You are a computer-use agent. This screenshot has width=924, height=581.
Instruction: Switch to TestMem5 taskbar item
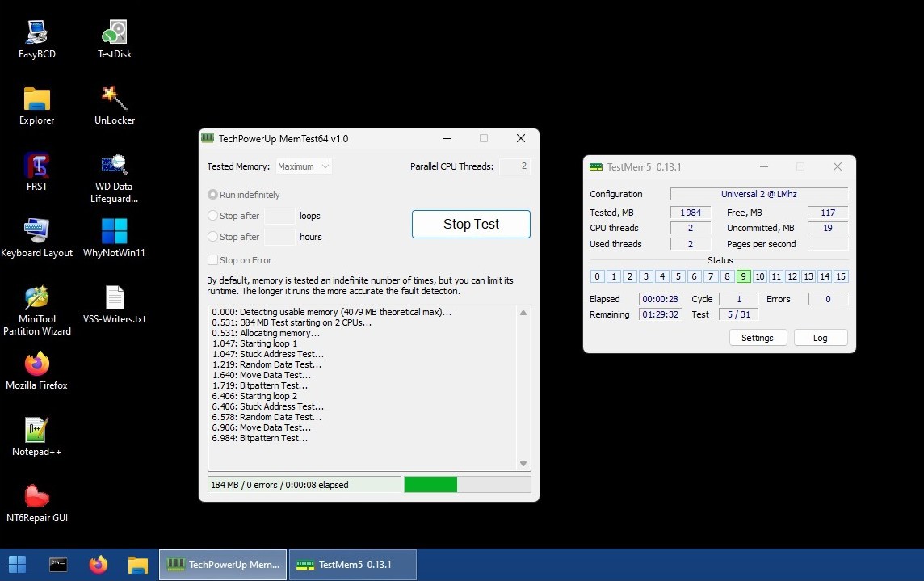[x=353, y=564]
